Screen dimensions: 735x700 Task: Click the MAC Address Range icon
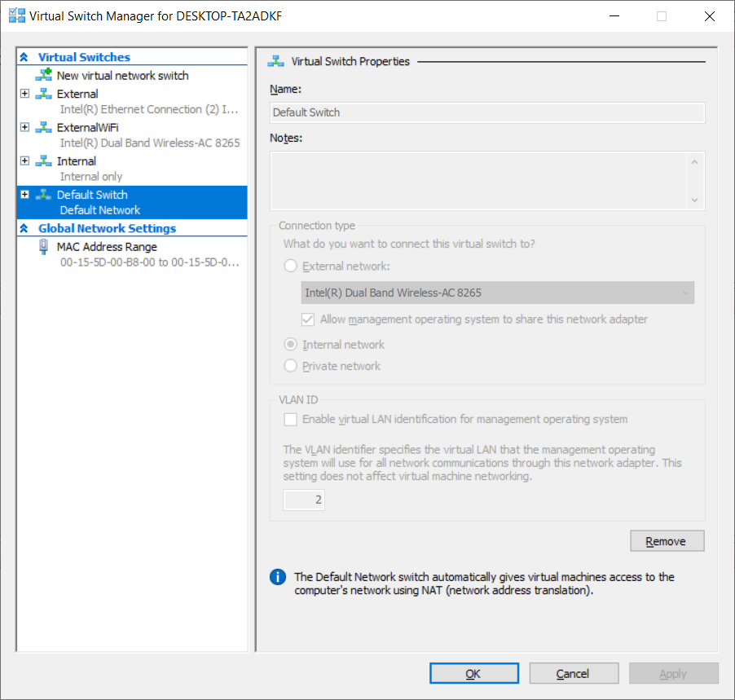tap(43, 247)
